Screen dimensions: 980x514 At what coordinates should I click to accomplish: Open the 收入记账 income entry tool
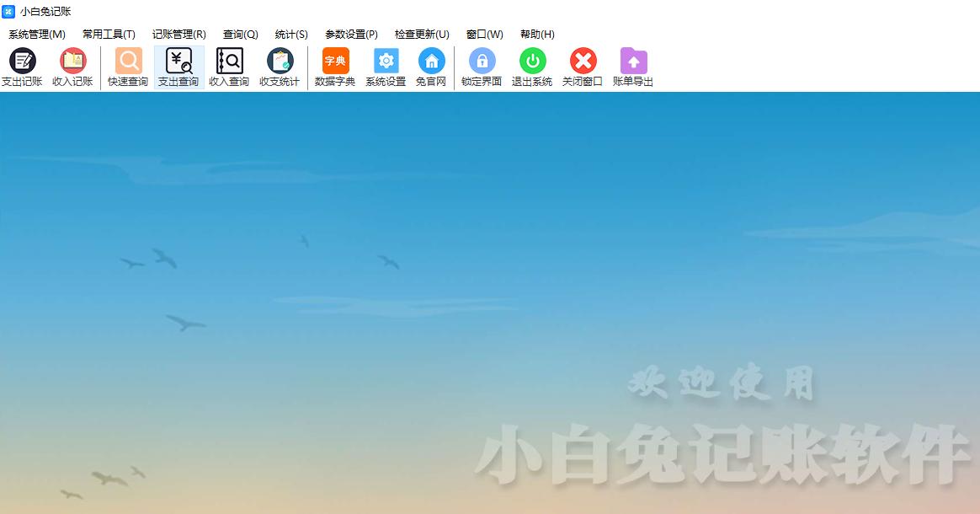point(72,67)
